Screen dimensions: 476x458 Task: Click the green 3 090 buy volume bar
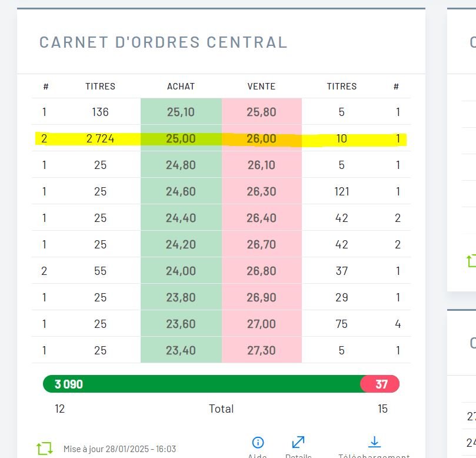(201, 384)
